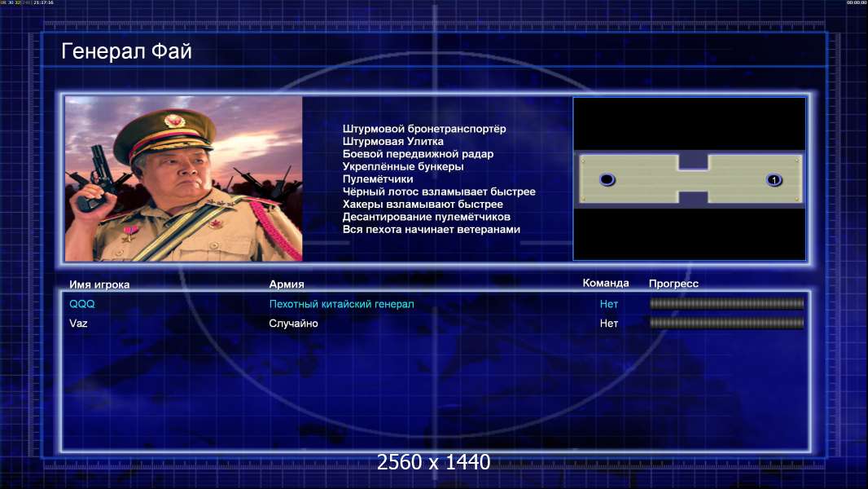This screenshot has height=489, width=868.
Task: Click 'Случайно' army entry for Vaz
Action: [293, 324]
